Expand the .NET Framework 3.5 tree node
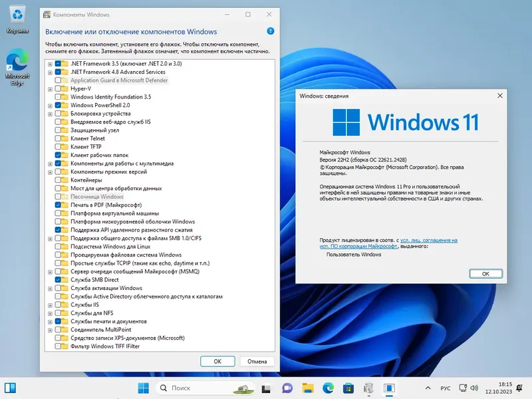This screenshot has height=399, width=532. pyautogui.click(x=51, y=64)
